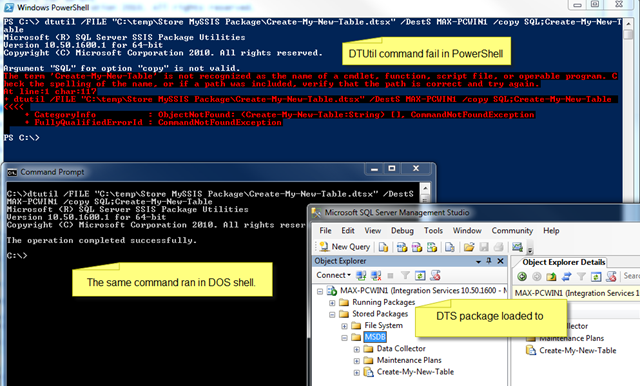
Task: Click Analysis Services DMX Query toolbar icon
Action: pos(417,247)
